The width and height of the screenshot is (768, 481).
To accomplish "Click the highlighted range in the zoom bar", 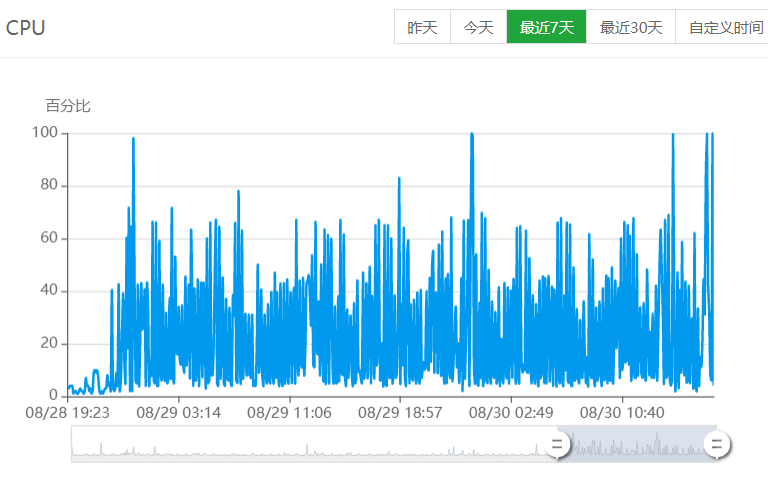I will (x=637, y=444).
